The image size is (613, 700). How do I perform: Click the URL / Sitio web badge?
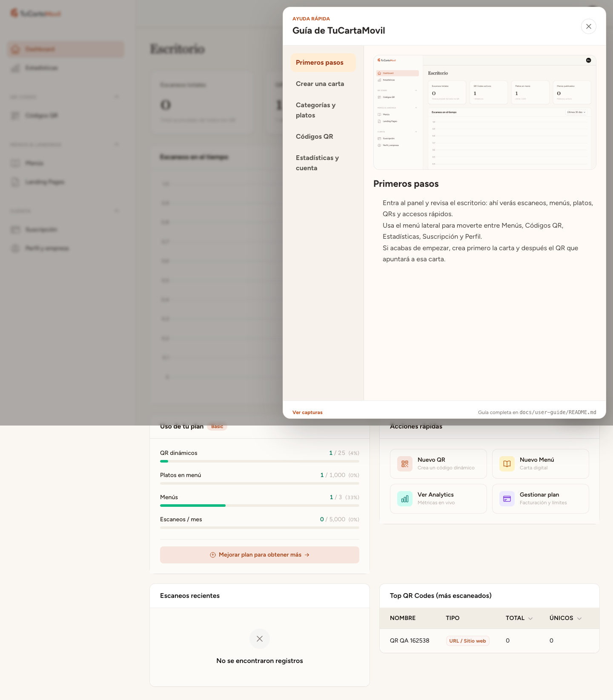point(467,641)
